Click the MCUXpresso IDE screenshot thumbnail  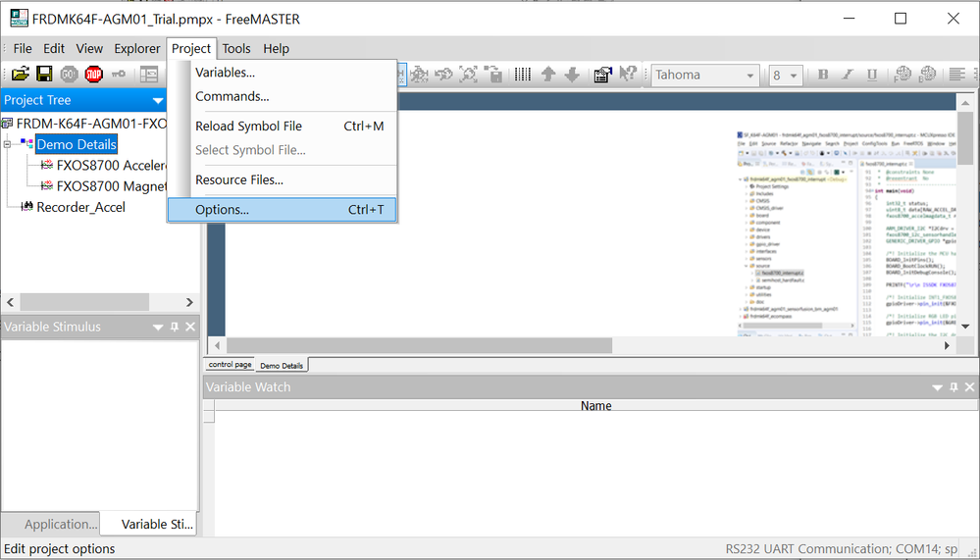click(x=847, y=233)
